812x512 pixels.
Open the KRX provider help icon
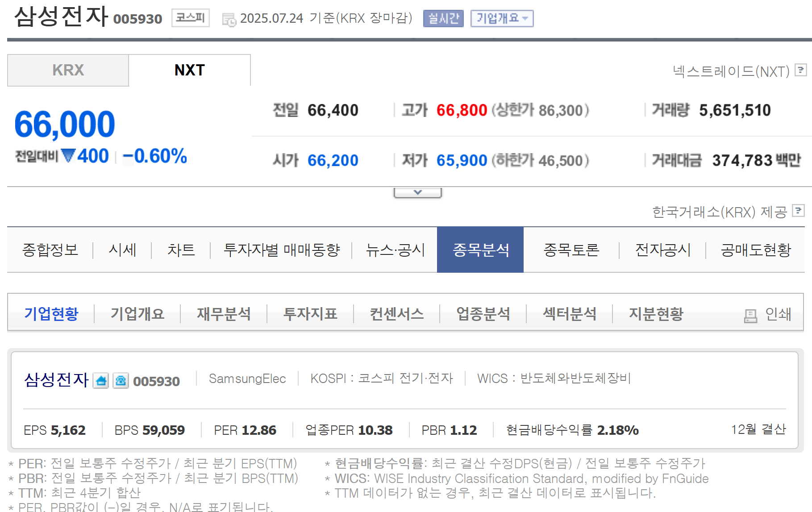coord(798,210)
